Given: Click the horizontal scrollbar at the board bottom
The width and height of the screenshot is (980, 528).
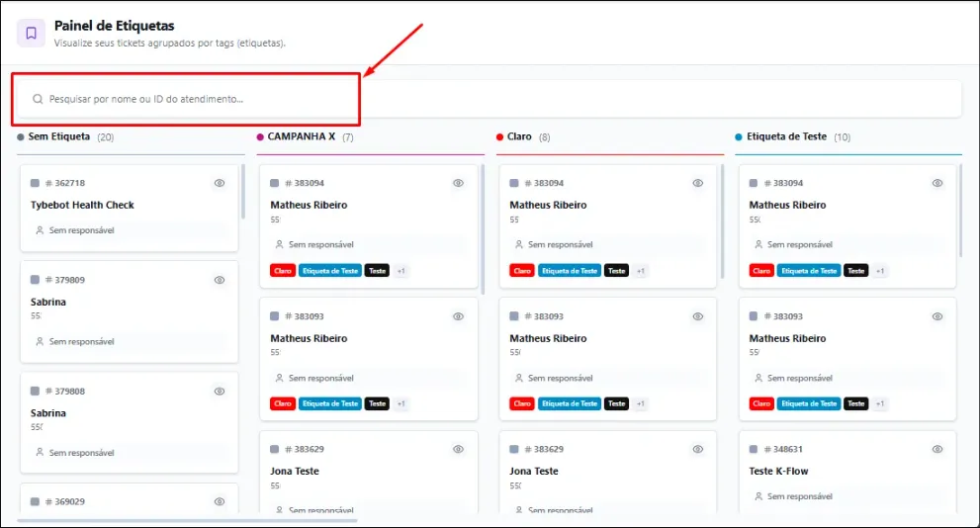Looking at the screenshot, I should (x=188, y=520).
